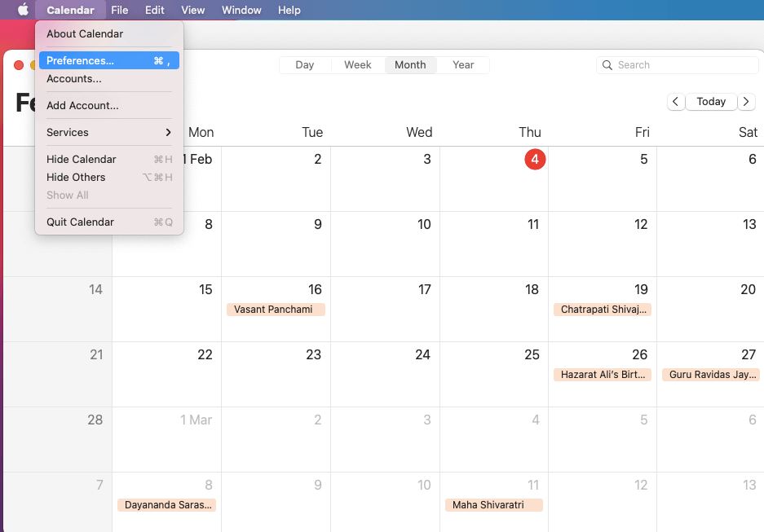The height and width of the screenshot is (532, 764).
Task: Open the Window menu
Action: point(241,10)
